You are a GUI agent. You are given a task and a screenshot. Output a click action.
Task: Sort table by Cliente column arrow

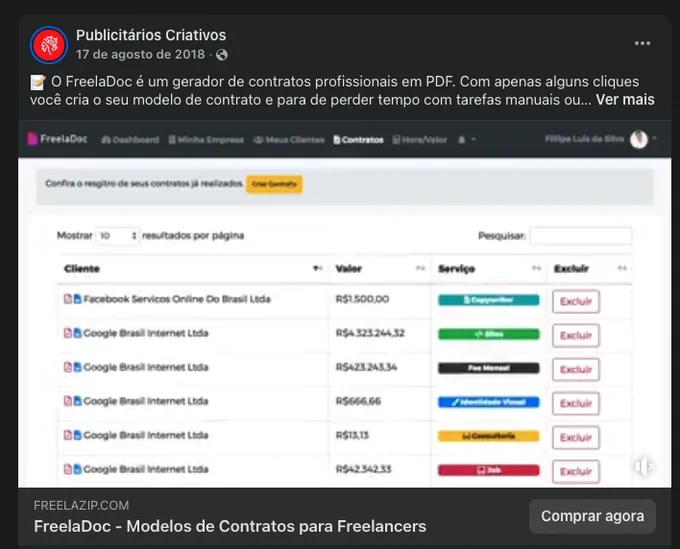click(x=318, y=268)
